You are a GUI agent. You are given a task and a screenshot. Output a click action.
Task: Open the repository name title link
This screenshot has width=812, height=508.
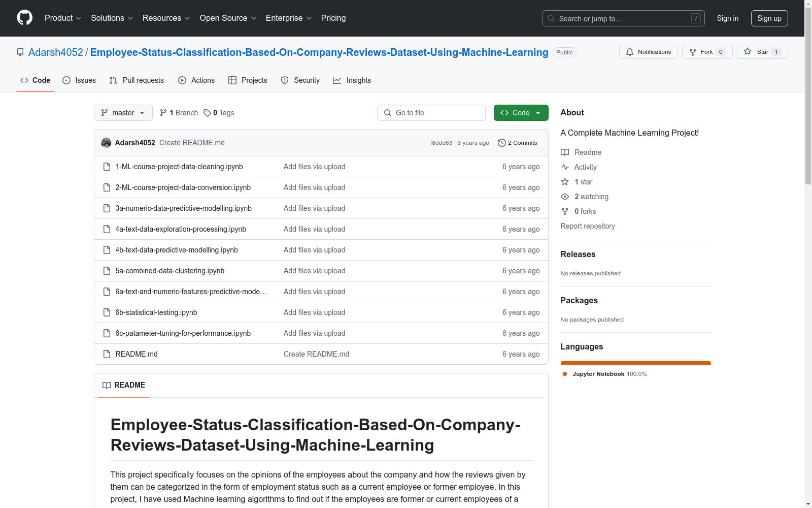click(x=319, y=52)
